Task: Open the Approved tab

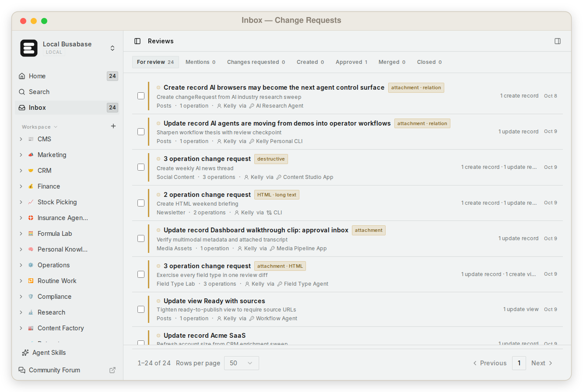Action: [x=351, y=62]
